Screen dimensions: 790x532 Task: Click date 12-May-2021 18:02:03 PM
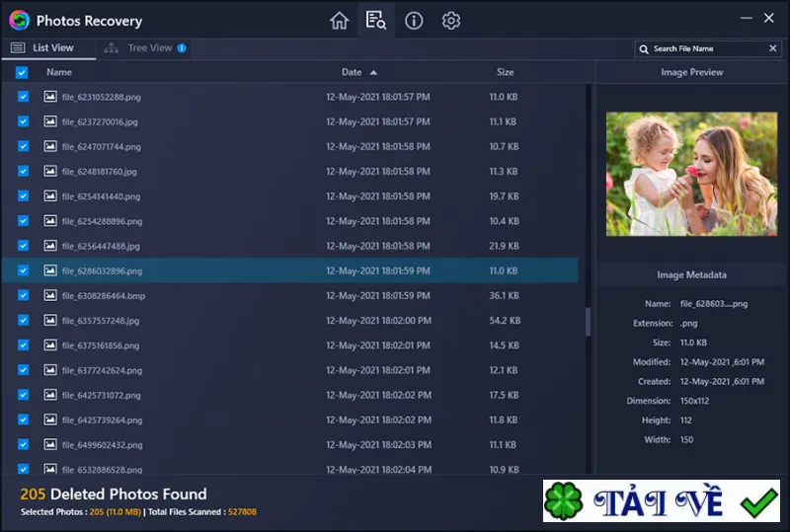click(x=378, y=445)
